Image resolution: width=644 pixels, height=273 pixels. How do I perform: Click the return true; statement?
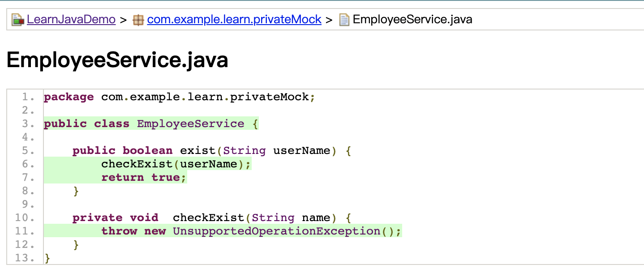(x=143, y=178)
